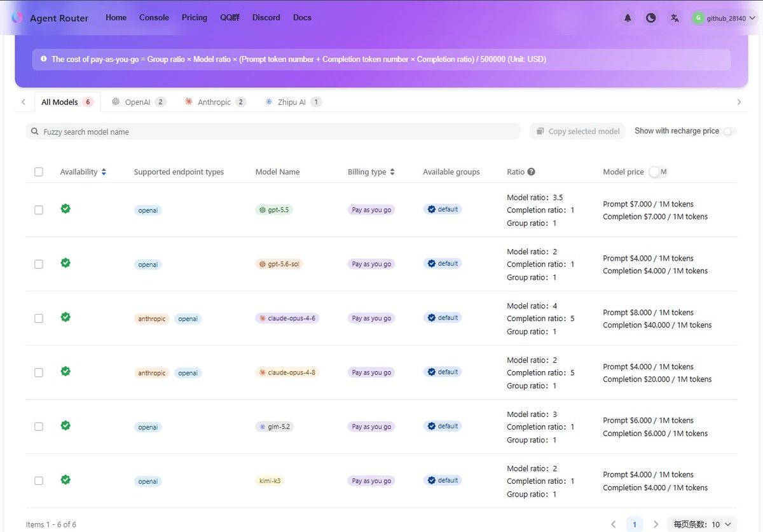
Task: Check the select-all header checkbox
Action: pos(39,172)
